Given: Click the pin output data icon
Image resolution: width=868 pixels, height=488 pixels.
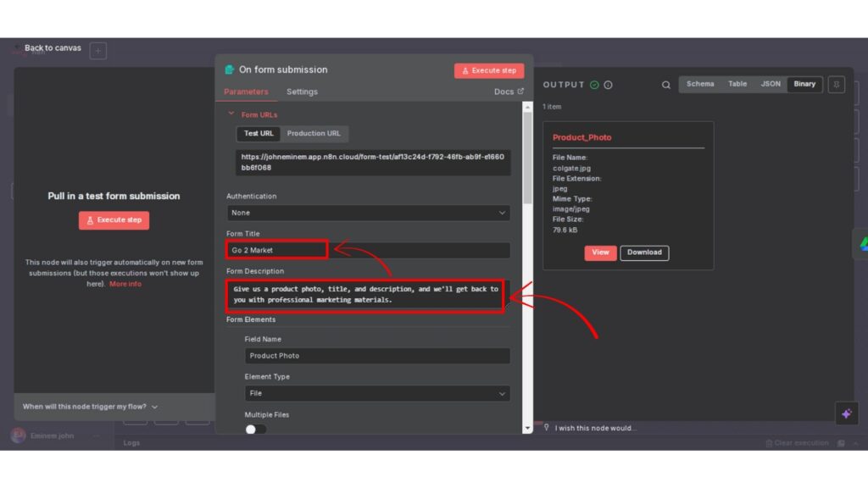Looking at the screenshot, I should tap(837, 85).
